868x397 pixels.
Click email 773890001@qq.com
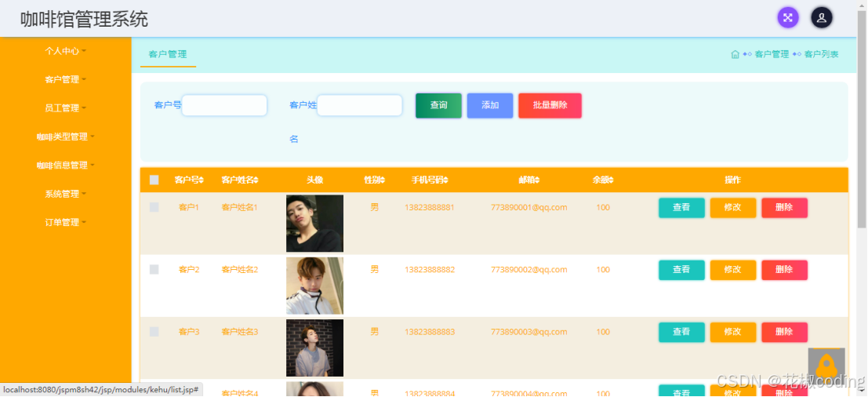click(x=529, y=208)
